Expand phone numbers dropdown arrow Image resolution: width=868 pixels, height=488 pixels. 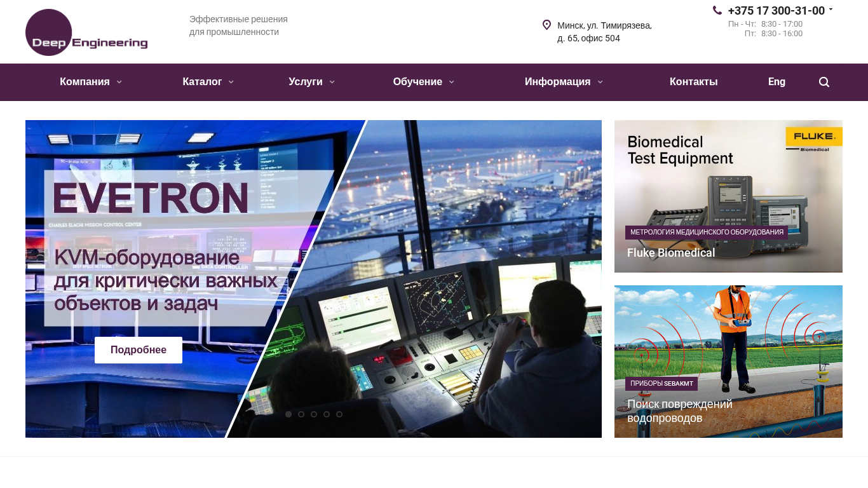831,10
